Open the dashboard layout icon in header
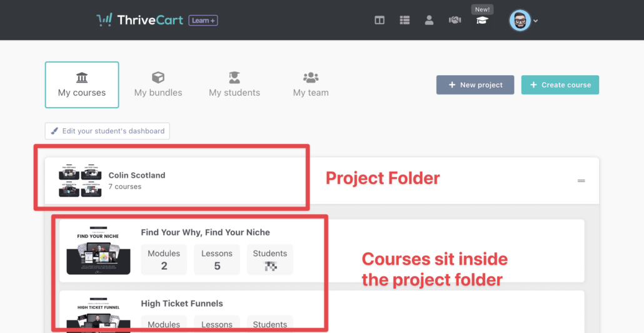The image size is (644, 333). 380,20
